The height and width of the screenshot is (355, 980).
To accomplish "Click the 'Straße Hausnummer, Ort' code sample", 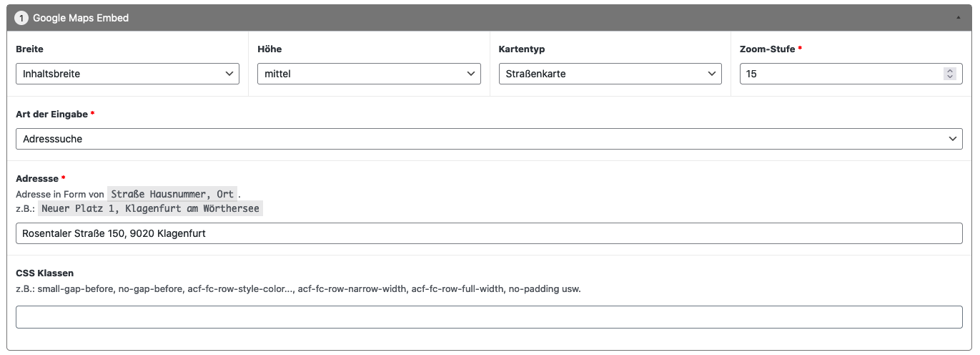I will [172, 194].
